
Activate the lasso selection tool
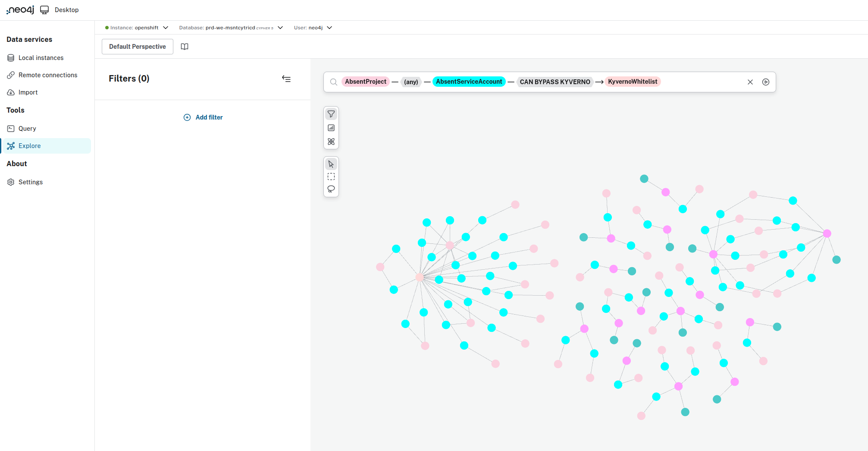[x=331, y=189]
